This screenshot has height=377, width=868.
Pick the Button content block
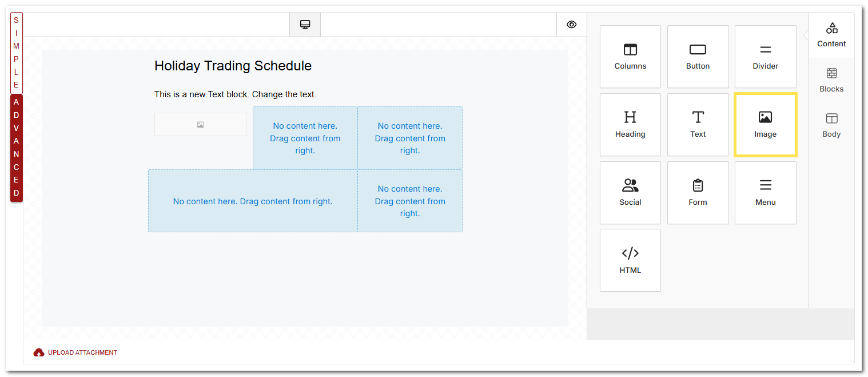coord(698,57)
